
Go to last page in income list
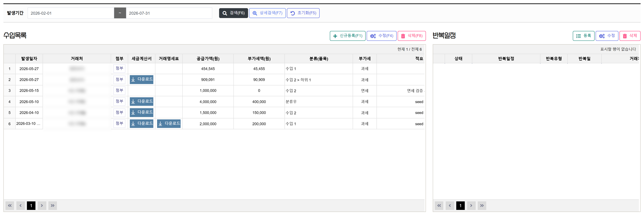click(52, 205)
